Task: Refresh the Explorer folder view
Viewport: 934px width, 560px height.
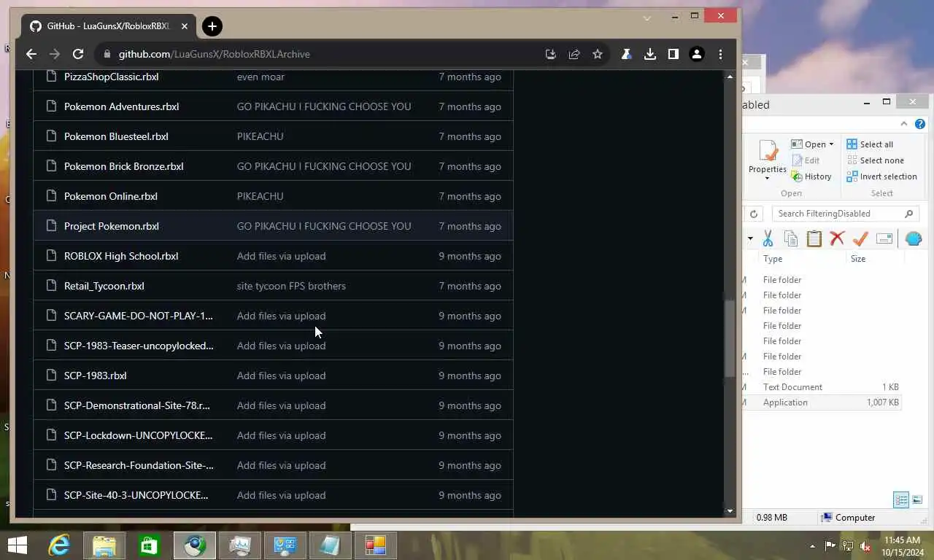Action: (754, 214)
